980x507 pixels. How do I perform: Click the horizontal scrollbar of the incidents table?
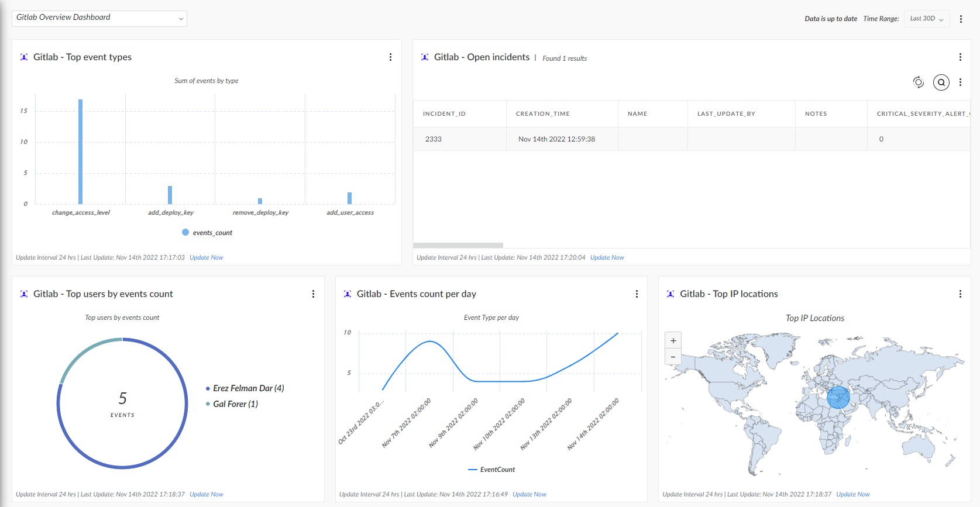click(458, 246)
